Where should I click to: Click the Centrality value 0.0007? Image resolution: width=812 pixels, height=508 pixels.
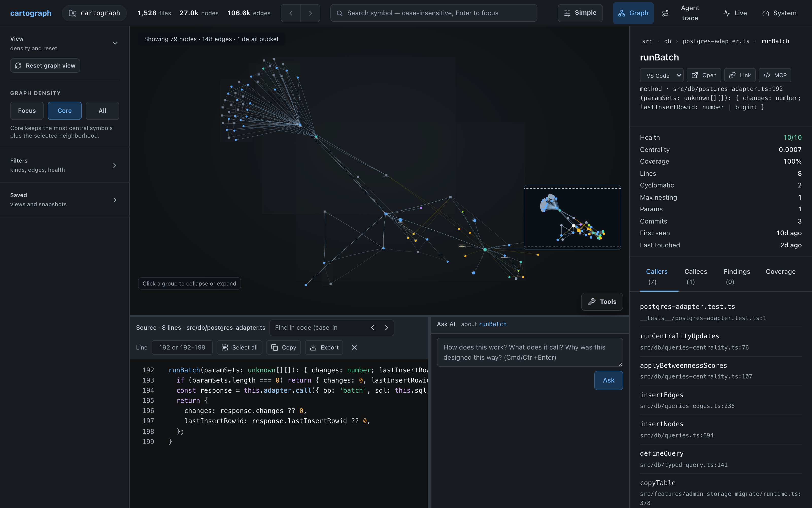click(x=790, y=150)
